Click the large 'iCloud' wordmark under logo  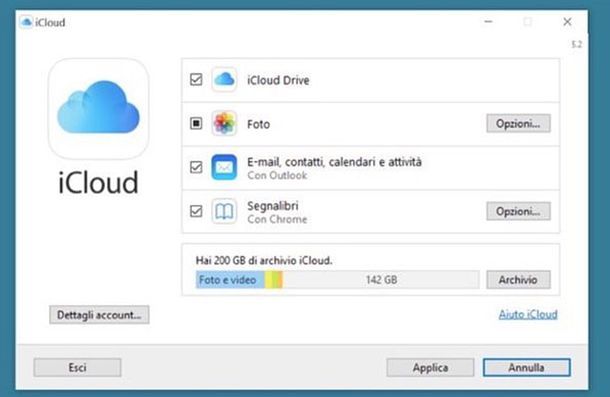click(98, 182)
